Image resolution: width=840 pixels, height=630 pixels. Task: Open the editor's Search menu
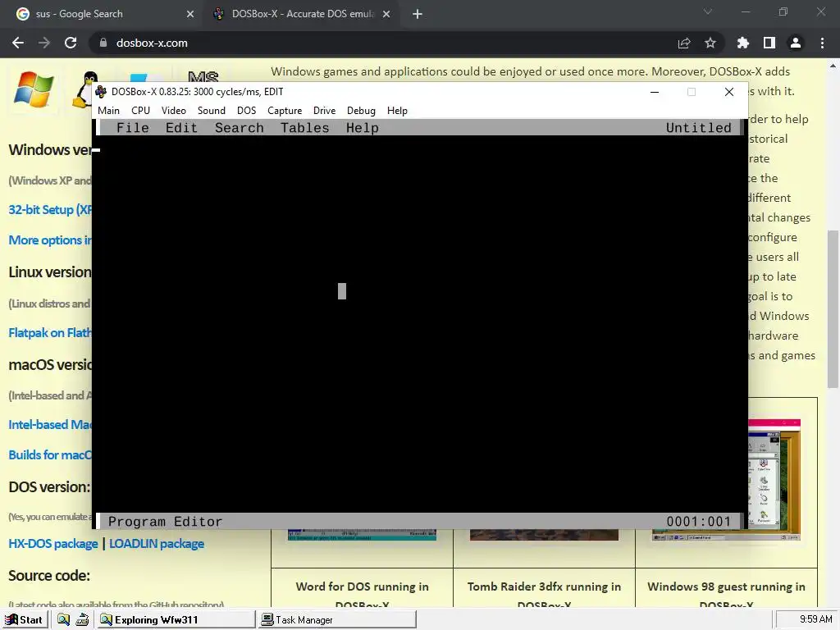(x=239, y=127)
